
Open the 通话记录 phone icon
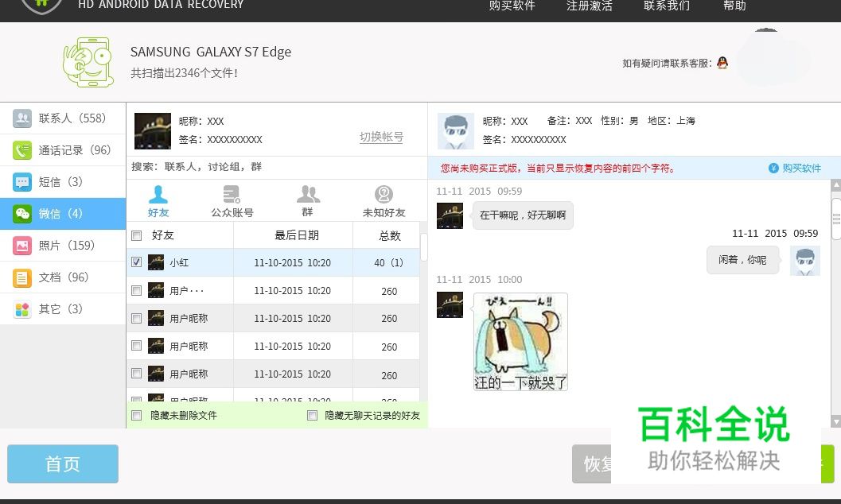click(22, 150)
